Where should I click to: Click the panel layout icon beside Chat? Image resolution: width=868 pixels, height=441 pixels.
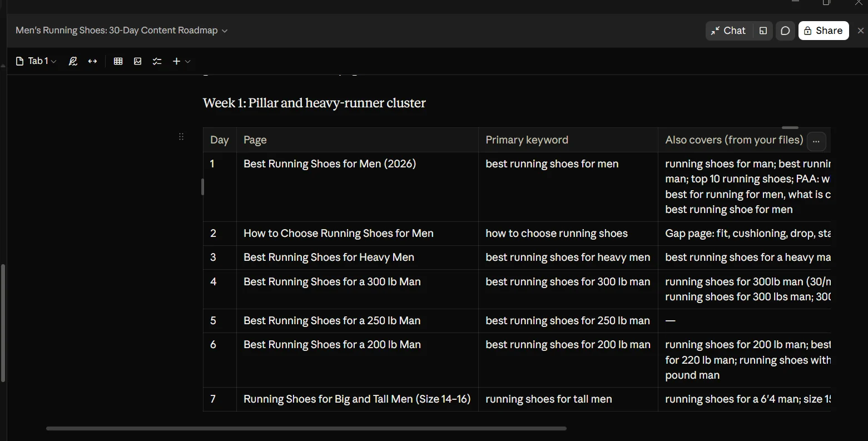pyautogui.click(x=763, y=31)
